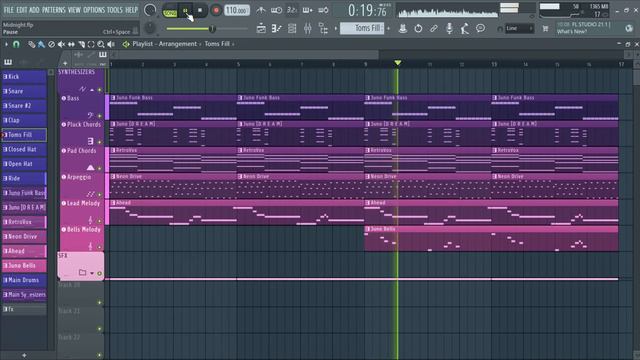Select the Playback speaker tool
The image size is (640, 360).
(x=111, y=44)
